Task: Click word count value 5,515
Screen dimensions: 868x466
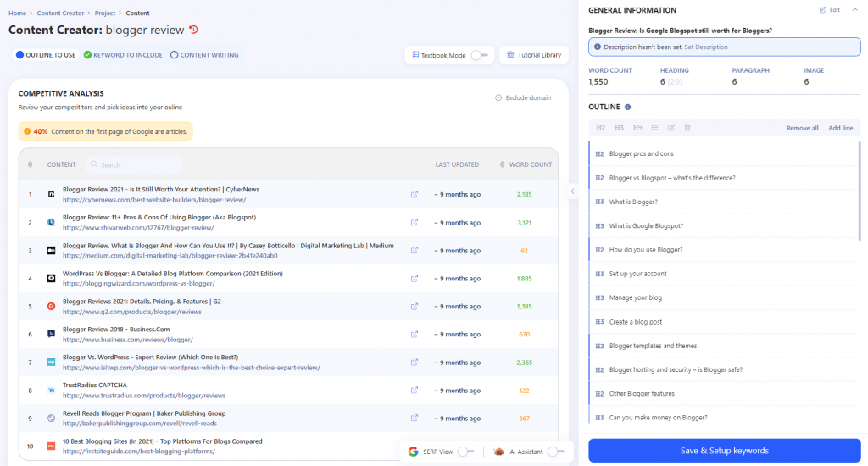Action: 524,306
